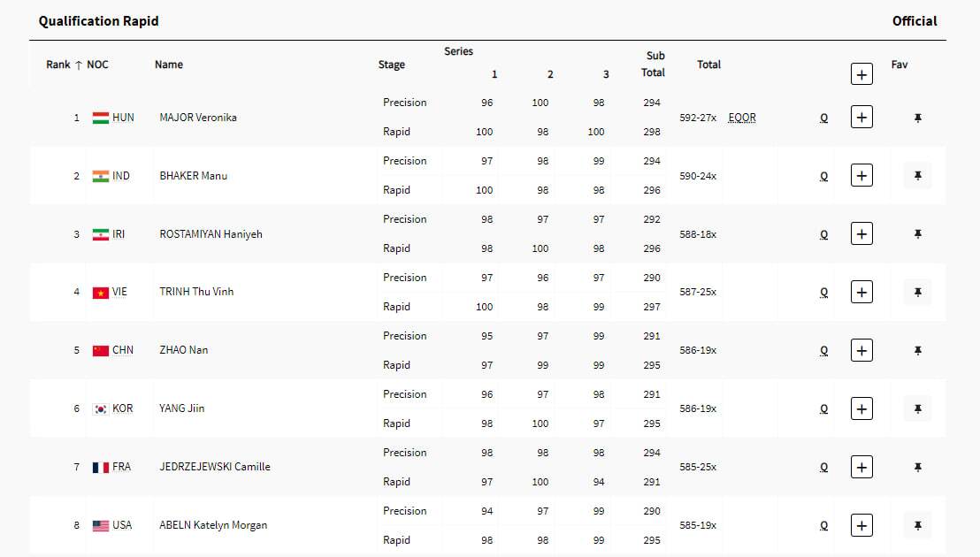This screenshot has height=557, width=980.
Task: Pin TRINH Thu Vinh as favorite
Action: 917,292
